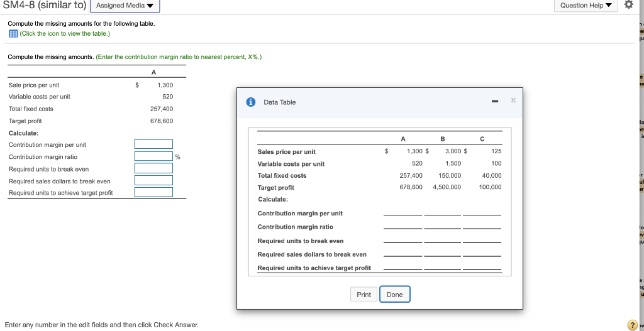Viewport: 644px width, 331px height.
Task: Open the settings gear icon
Action: (x=629, y=5)
